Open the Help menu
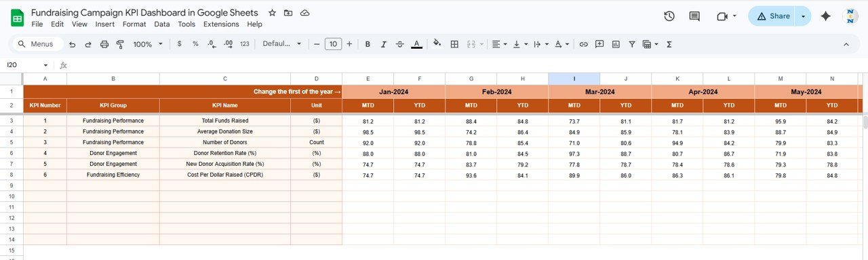Image resolution: width=868 pixels, height=260 pixels. pos(254,24)
